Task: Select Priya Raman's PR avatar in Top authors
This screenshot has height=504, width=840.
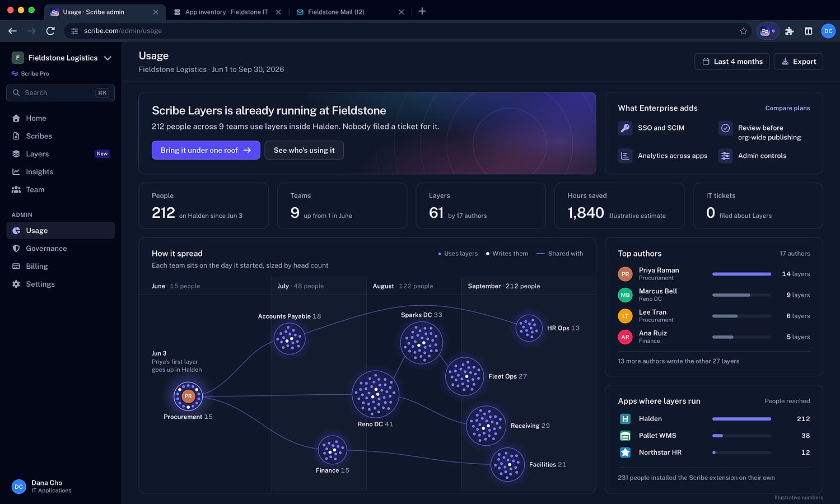Action: [x=626, y=274]
